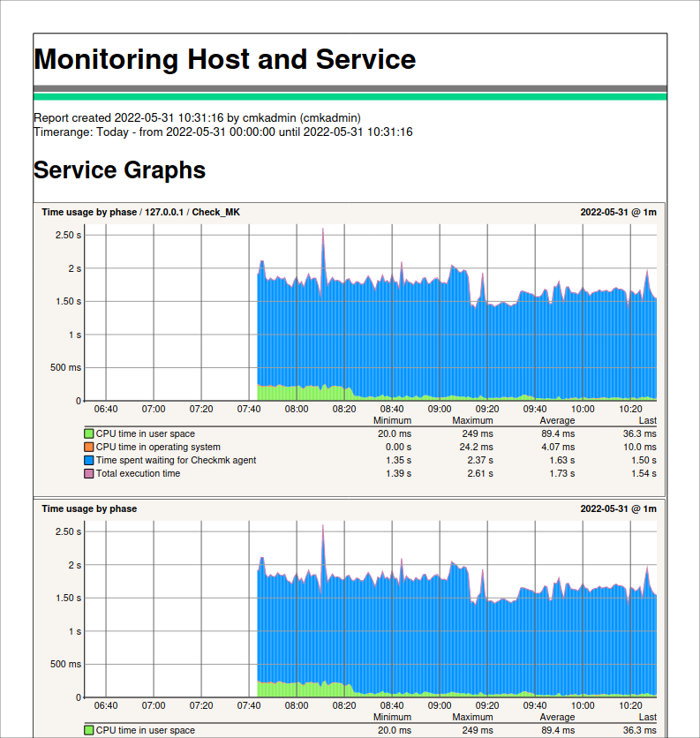Screen dimensions: 700x738
Task: Click the '06:40' time label on Check_MK graph
Action: point(106,409)
